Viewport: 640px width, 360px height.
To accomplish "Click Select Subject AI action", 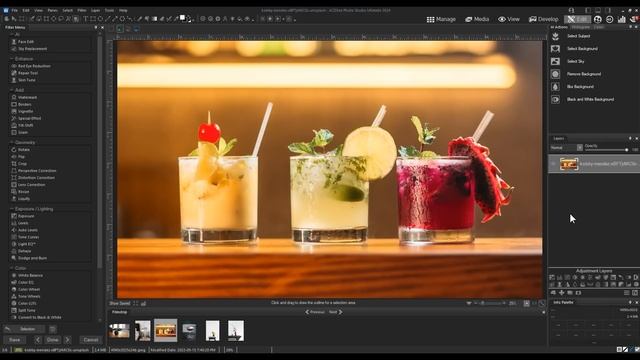I will (578, 36).
